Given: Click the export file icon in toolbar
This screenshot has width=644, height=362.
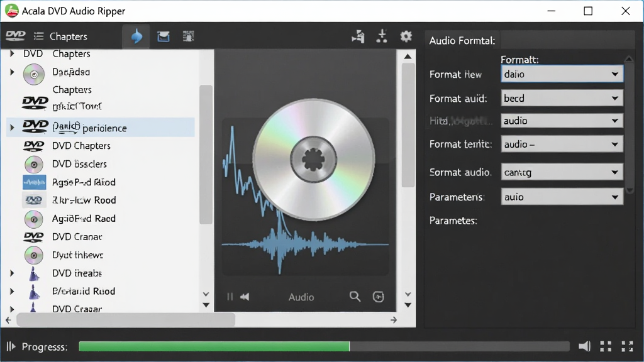Looking at the screenshot, I should pyautogui.click(x=358, y=36).
